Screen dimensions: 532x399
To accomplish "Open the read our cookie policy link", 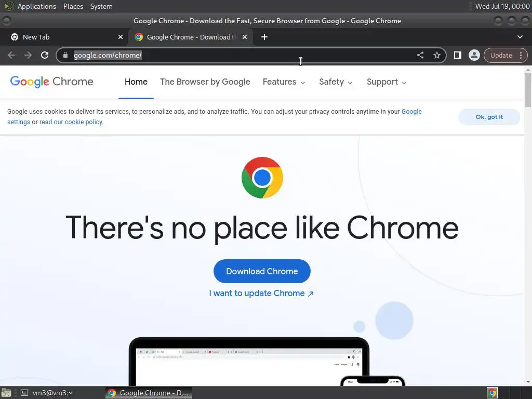I will 71,122.
